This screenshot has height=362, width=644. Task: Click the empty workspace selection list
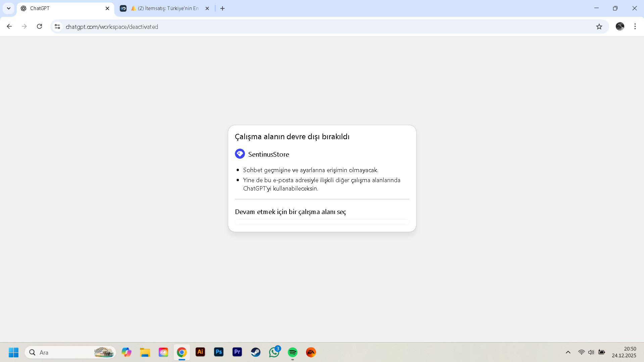(322, 222)
